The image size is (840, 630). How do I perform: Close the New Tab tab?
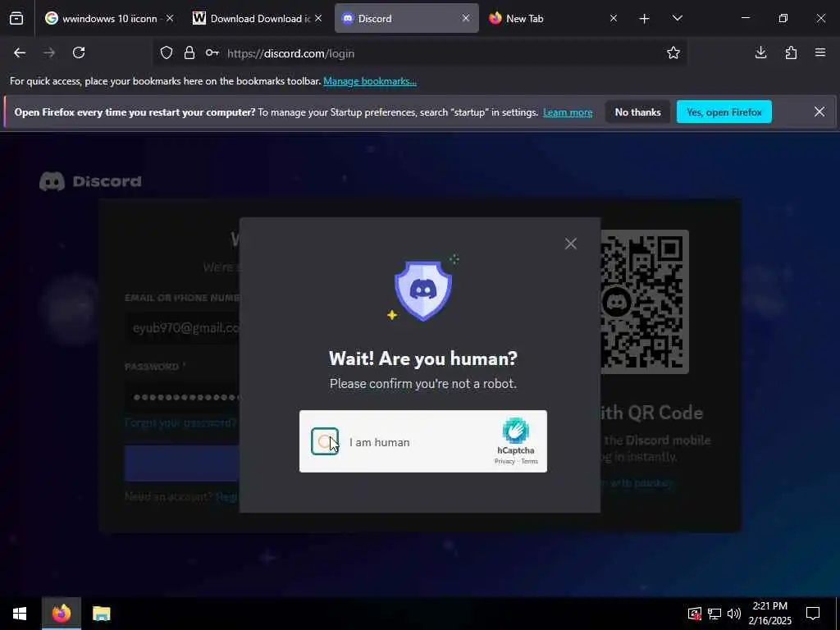tap(614, 18)
